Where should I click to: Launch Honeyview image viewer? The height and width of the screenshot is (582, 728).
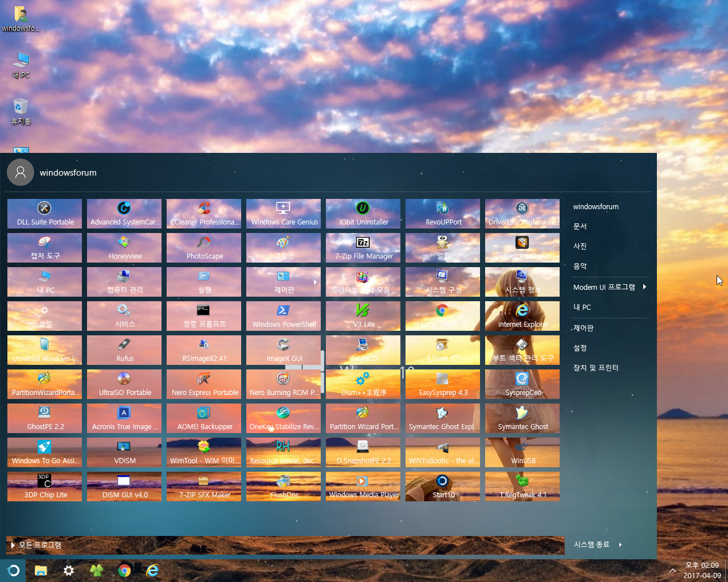pos(124,248)
